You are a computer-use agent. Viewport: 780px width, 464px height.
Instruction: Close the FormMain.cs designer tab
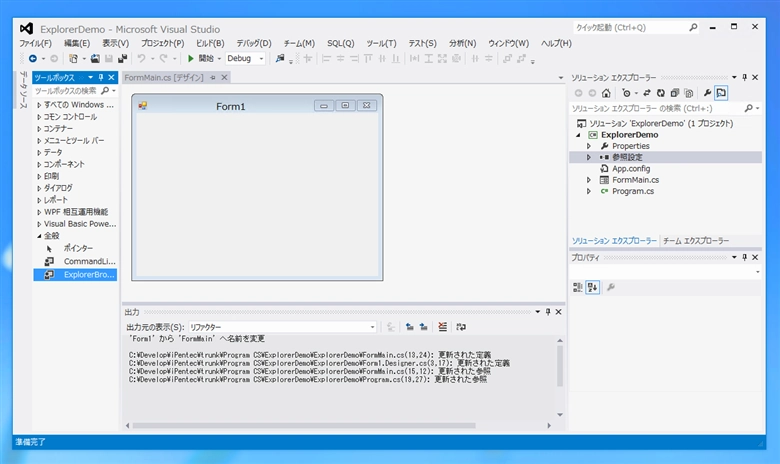pos(224,78)
